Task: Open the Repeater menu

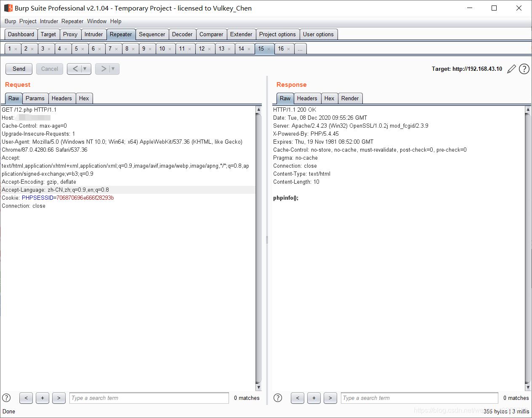Action: pos(72,21)
